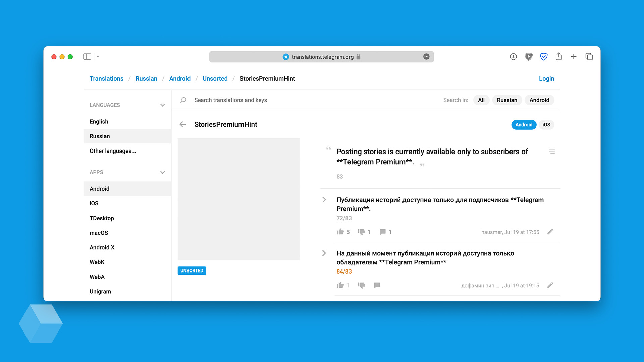This screenshot has width=644, height=362.
Task: Select the Russian language filter button
Action: 507,100
